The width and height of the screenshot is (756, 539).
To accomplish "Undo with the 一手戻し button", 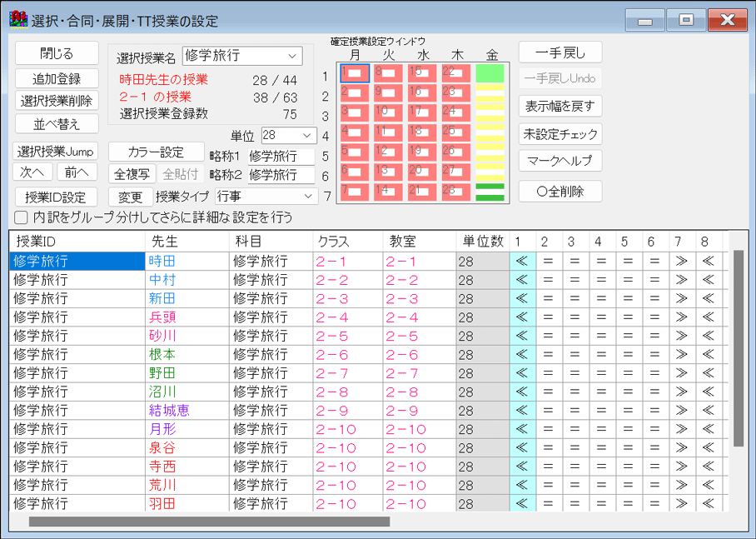I will (x=560, y=52).
